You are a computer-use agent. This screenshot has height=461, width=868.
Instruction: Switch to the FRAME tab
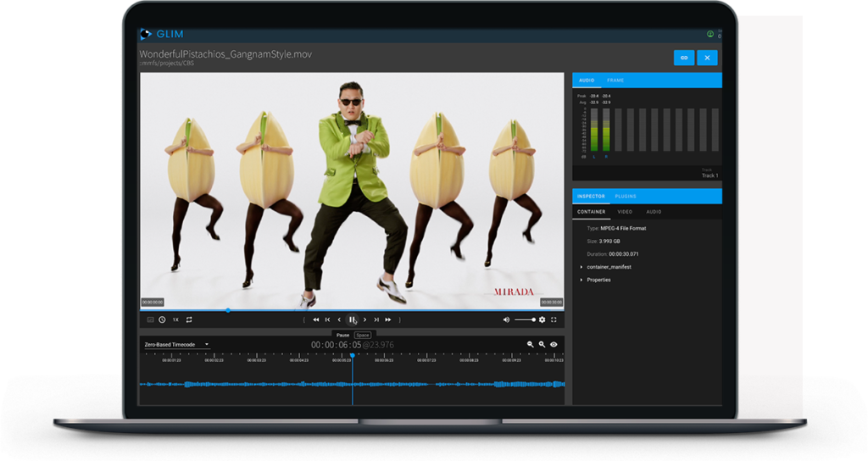tap(615, 81)
